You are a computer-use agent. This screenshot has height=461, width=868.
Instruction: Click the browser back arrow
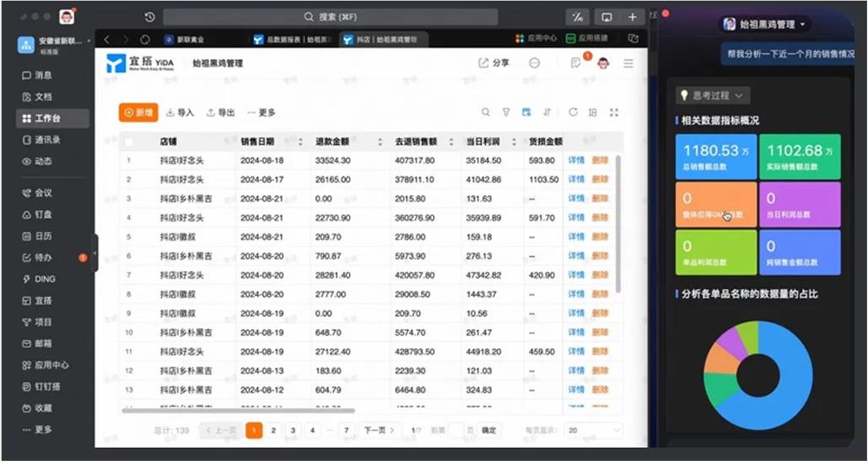click(x=107, y=39)
